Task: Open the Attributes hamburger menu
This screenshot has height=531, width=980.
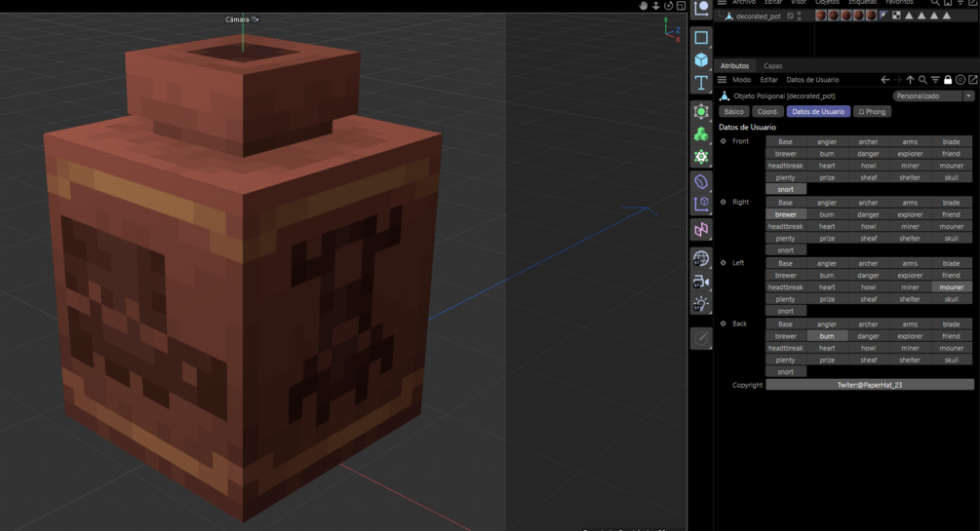Action: [722, 79]
